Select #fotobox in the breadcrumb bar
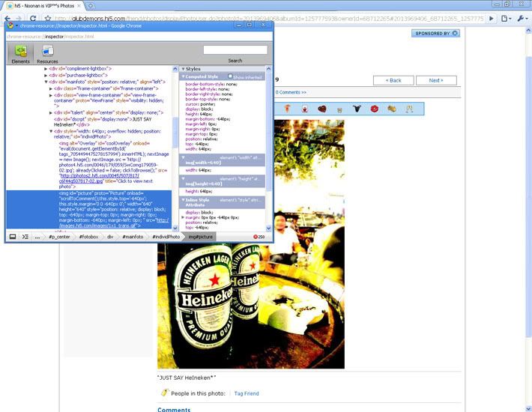Viewport: 532px width, 412px height. [x=89, y=237]
